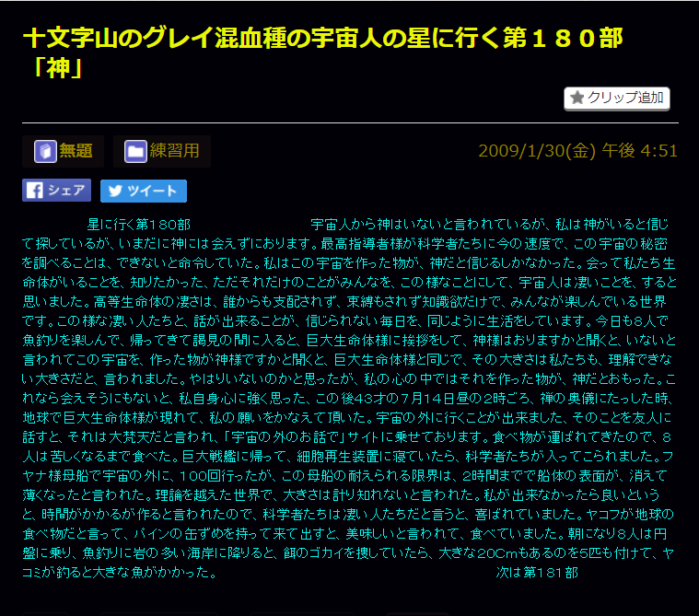This screenshot has width=699, height=616.
Task: Click the Twitter bird icon
Action: click(115, 191)
